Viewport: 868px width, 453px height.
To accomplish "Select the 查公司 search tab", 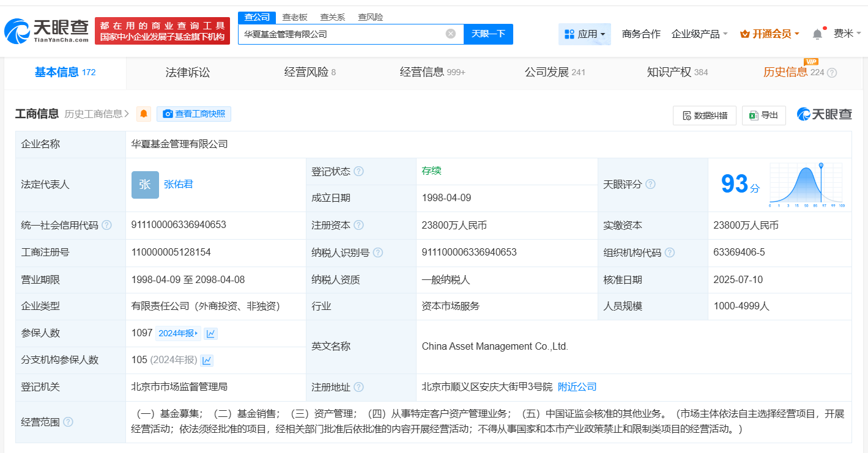I will (x=257, y=17).
